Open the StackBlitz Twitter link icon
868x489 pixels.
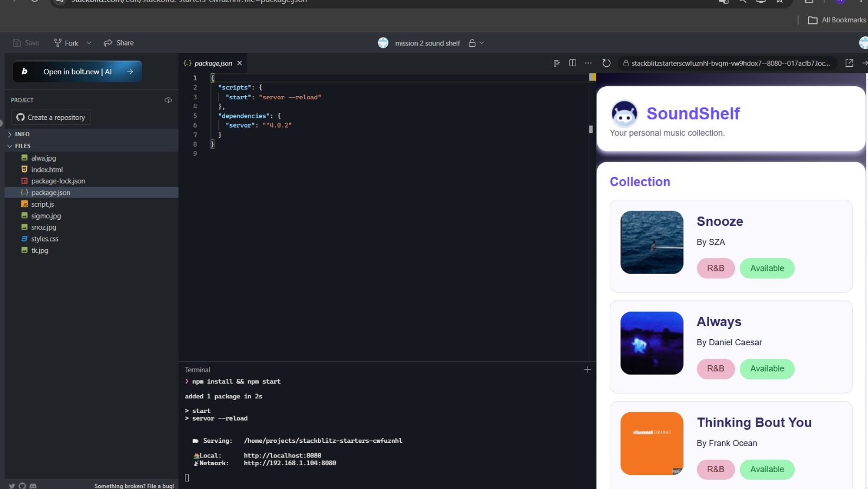12,486
